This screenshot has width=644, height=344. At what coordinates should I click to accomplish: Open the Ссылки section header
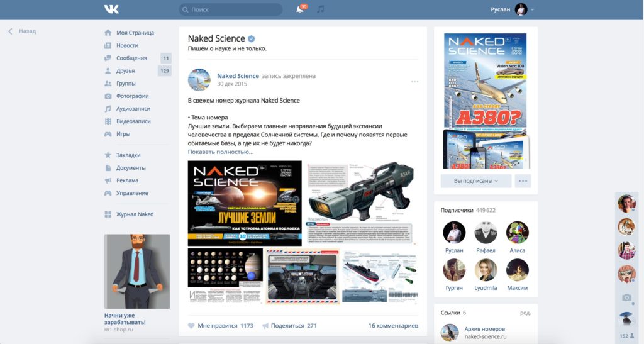pyautogui.click(x=453, y=313)
